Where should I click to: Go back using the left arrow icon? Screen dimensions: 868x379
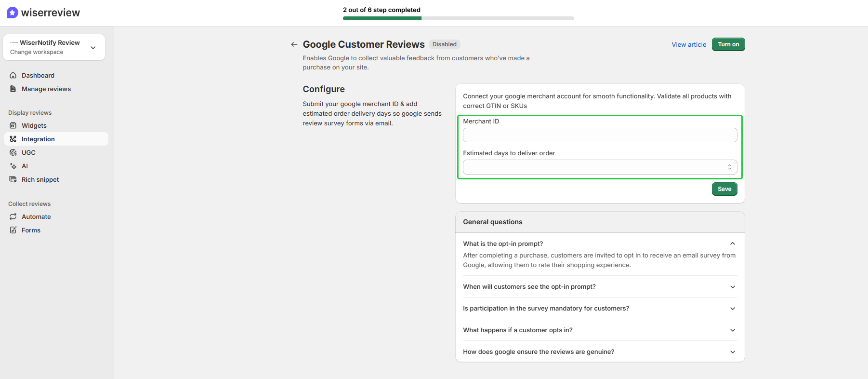[x=294, y=44]
